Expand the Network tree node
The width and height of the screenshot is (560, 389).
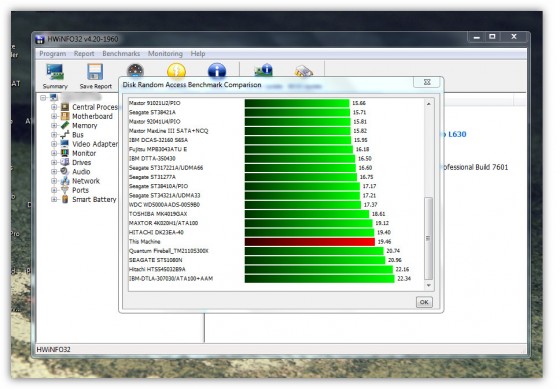(x=54, y=181)
